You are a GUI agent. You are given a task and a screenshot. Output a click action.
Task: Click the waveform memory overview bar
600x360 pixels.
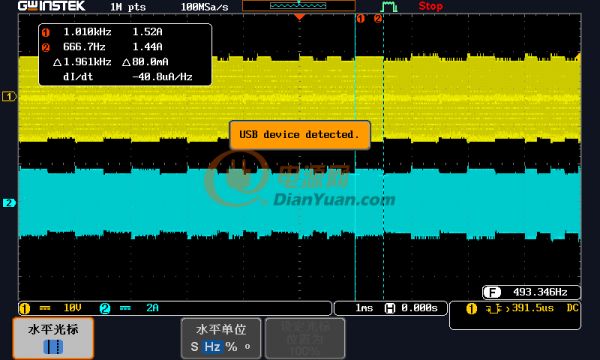[x=298, y=6]
